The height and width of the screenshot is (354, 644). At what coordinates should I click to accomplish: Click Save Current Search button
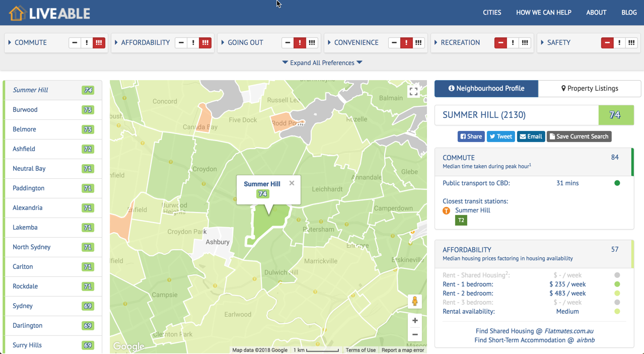click(x=579, y=136)
